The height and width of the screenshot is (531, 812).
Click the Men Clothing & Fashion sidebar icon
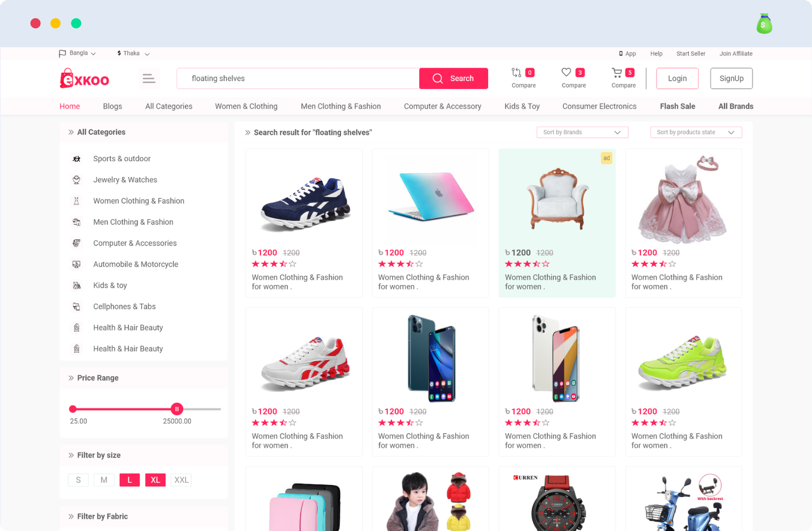click(x=77, y=222)
